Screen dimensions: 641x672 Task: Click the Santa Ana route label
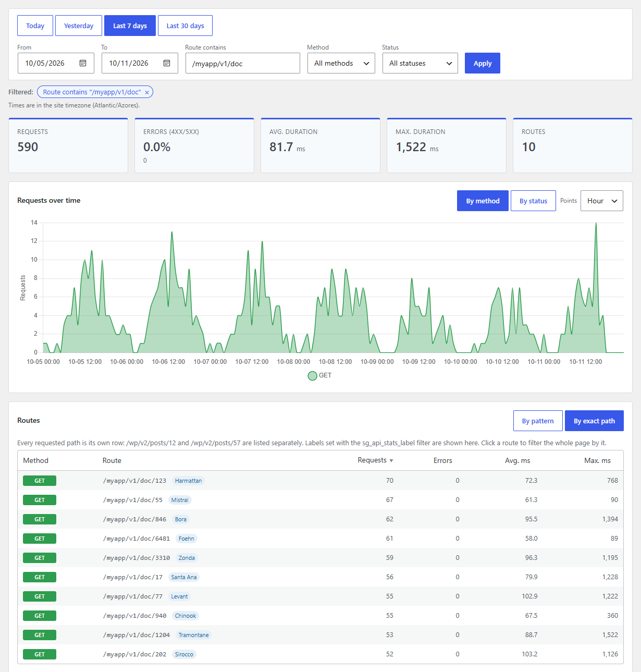pos(184,577)
